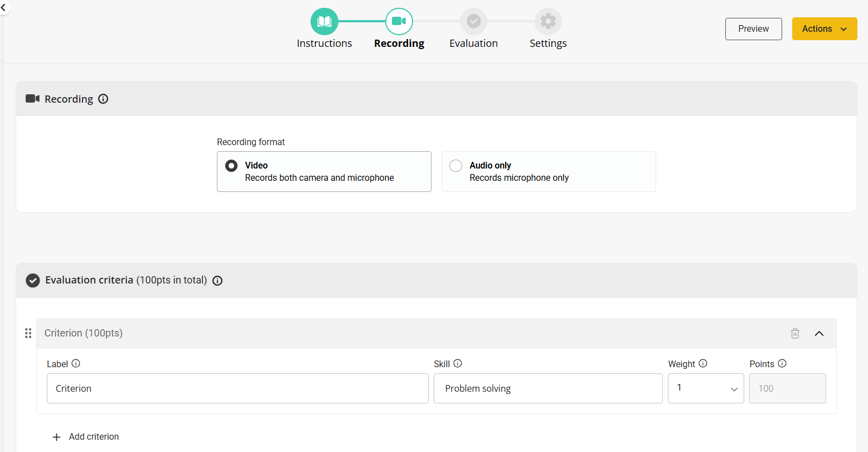Delete the criterion using trash icon

tap(795, 333)
